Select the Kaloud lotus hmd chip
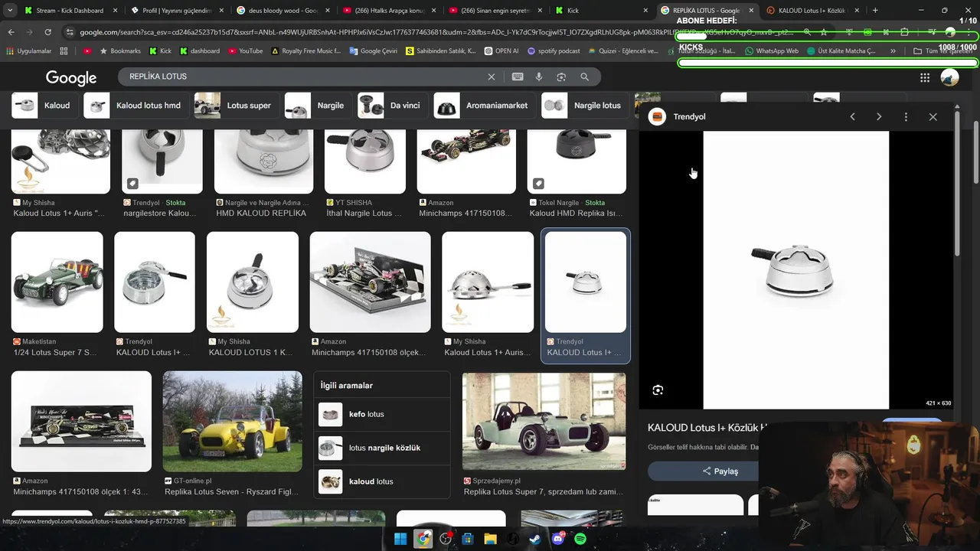 click(136, 106)
